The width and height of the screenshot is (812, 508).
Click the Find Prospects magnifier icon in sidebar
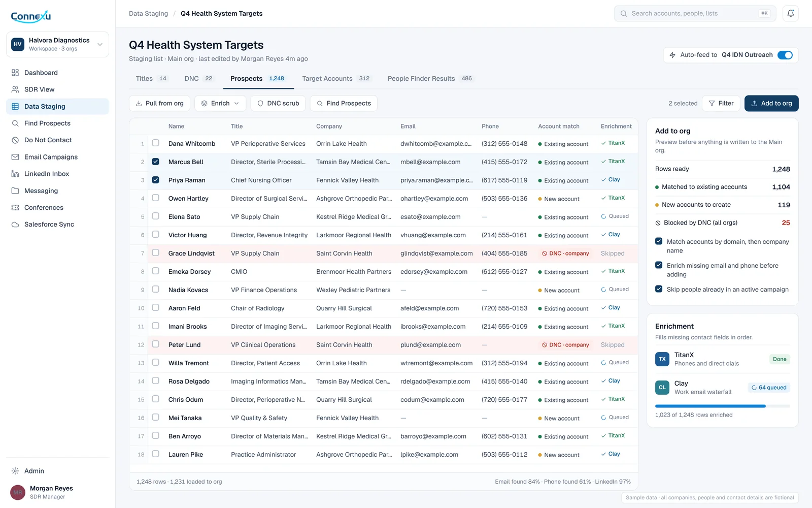click(x=15, y=123)
